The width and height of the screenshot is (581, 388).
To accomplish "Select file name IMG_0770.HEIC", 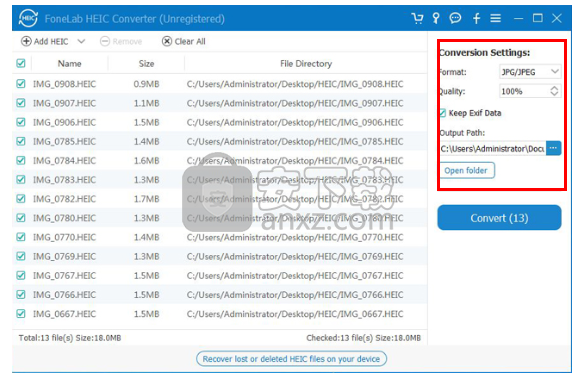I will 64,237.
